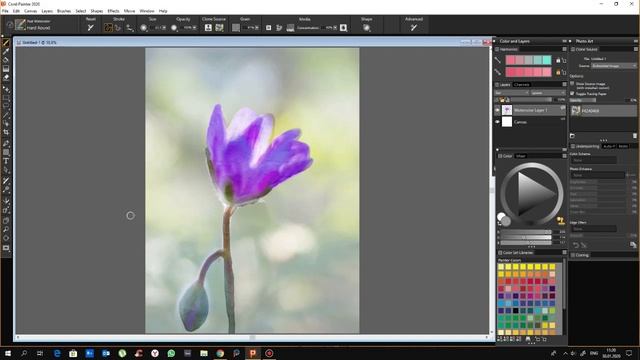Open WhatsApp from the taskbar
The width and height of the screenshot is (640, 360).
coord(171,353)
